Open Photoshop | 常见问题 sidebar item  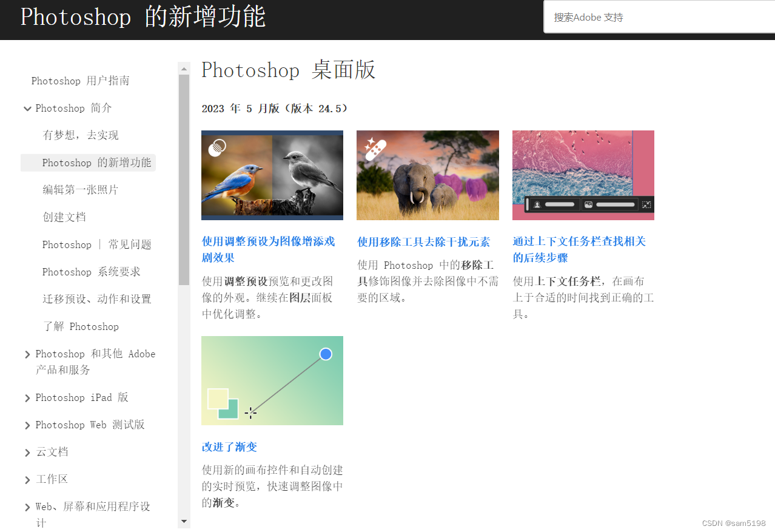[x=97, y=244]
